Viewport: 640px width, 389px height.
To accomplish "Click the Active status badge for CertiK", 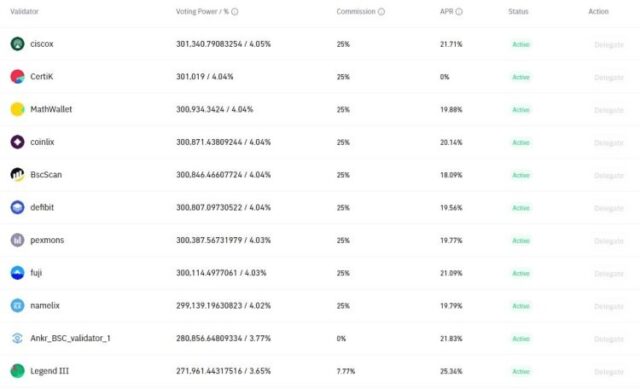I will [521, 77].
